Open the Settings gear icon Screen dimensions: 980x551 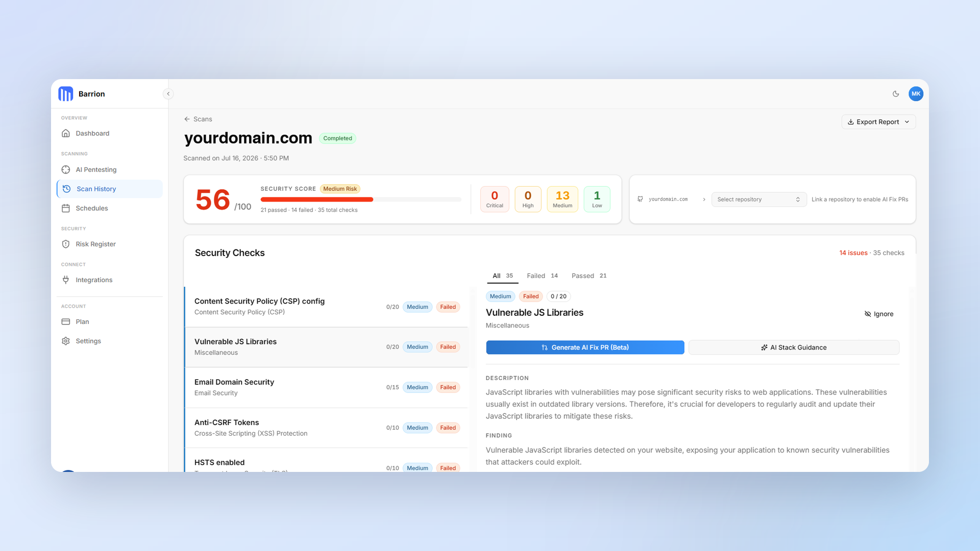click(x=66, y=341)
